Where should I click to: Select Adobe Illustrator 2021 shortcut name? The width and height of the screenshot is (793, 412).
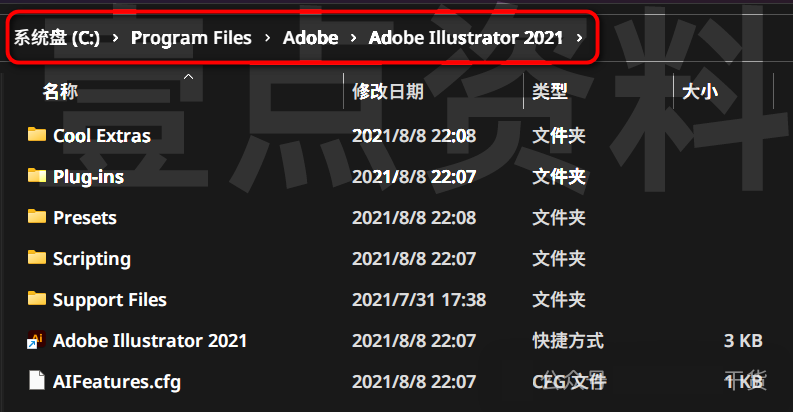(150, 341)
